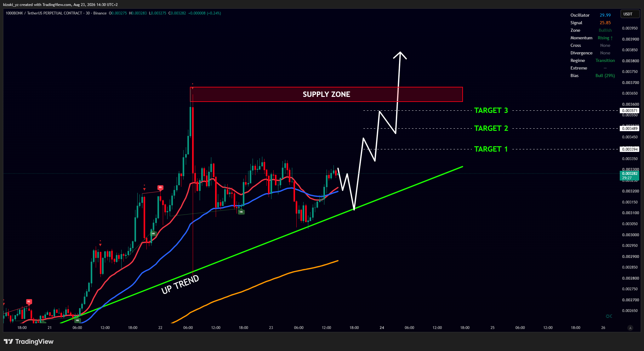
Task: Click the open value 'O0.003275' in header
Action: coord(118,13)
